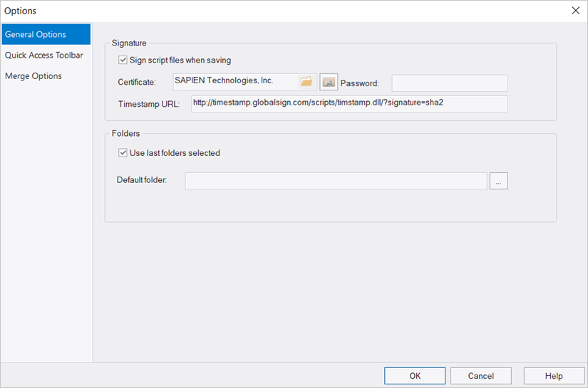Focus the certificate Password field
588x388 pixels.
[x=450, y=83]
